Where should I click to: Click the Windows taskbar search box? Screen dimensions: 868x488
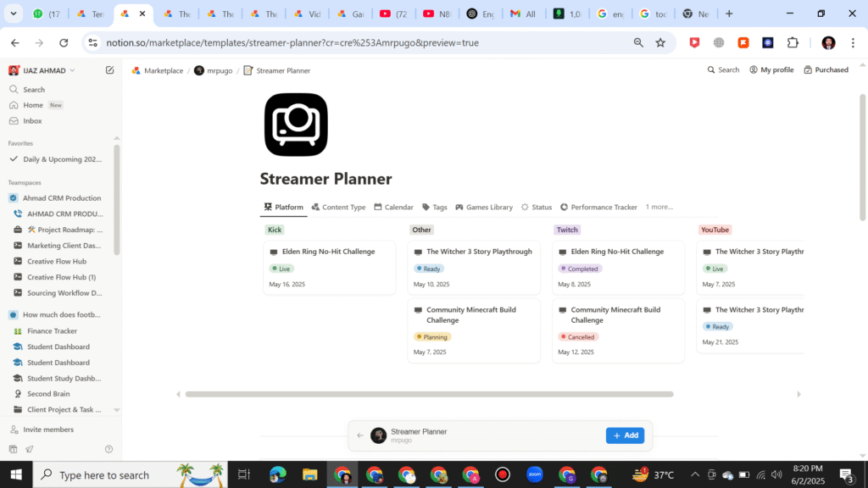pyautogui.click(x=131, y=474)
